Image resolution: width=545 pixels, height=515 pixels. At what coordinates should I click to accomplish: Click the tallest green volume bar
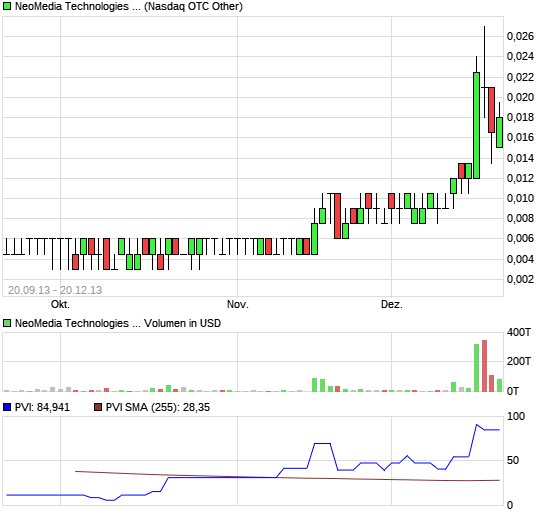coord(477,368)
